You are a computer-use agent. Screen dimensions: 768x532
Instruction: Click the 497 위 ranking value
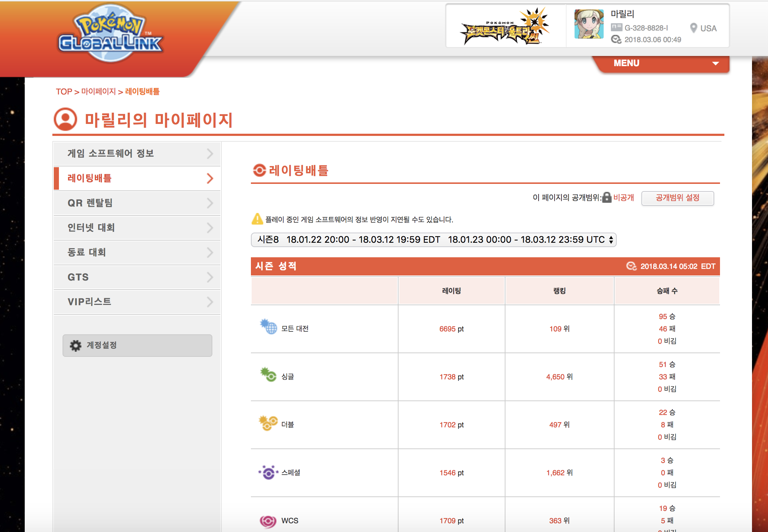(x=559, y=425)
